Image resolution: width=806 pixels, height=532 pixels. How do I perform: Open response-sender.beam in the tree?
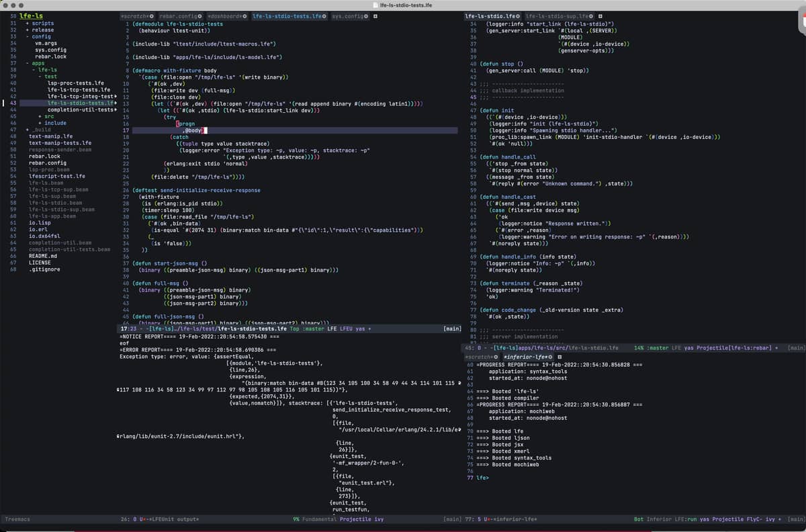tap(60, 150)
